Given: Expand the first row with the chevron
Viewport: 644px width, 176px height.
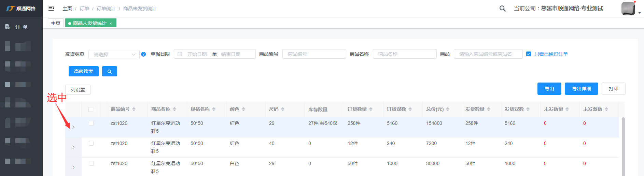Looking at the screenshot, I should coord(73,127).
